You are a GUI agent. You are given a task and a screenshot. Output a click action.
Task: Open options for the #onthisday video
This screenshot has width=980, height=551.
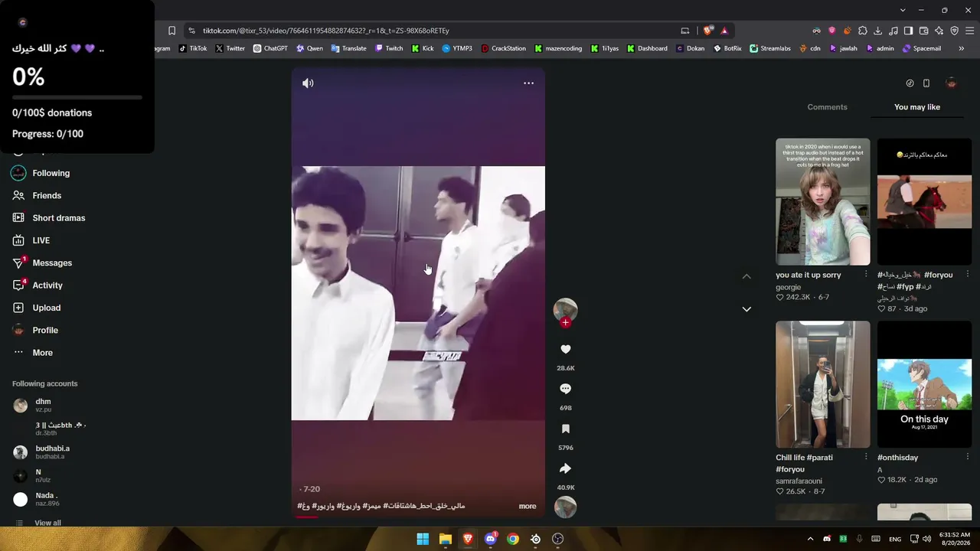(968, 457)
